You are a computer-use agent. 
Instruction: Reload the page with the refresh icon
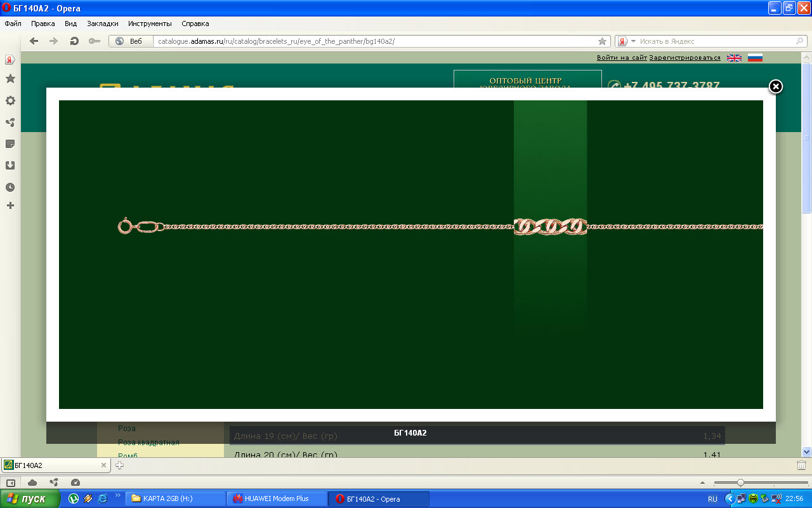[74, 41]
